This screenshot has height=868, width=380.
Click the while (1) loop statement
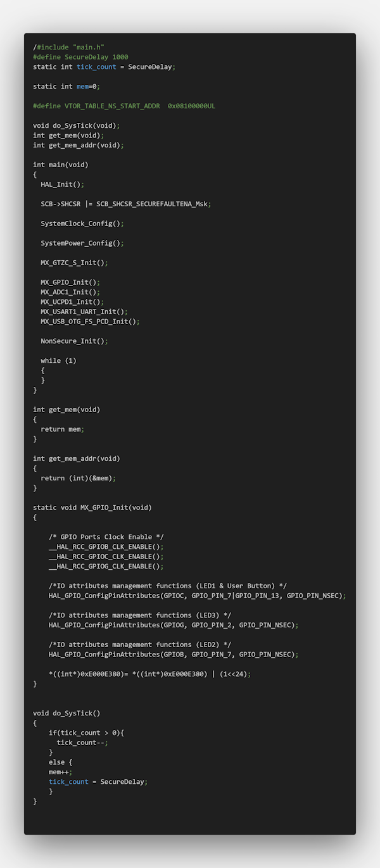[x=58, y=360]
